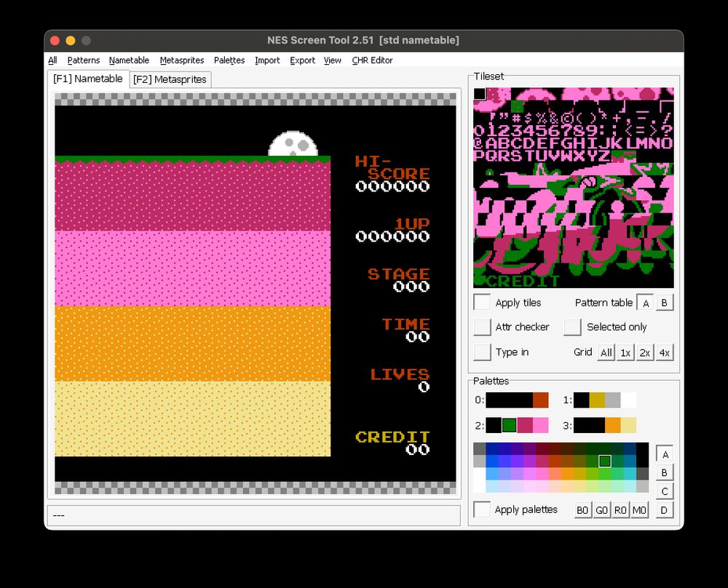The width and height of the screenshot is (728, 588).
Task: Open the All menu
Action: click(x=52, y=60)
